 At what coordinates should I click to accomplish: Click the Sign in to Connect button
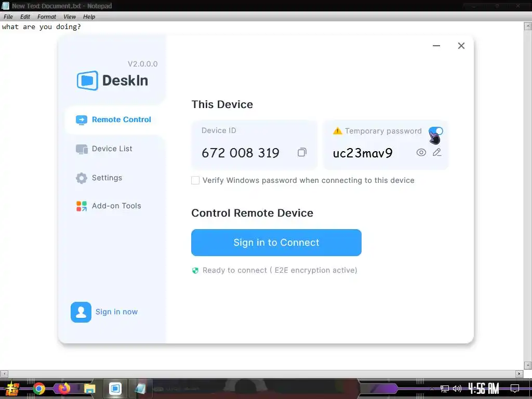[x=276, y=243]
